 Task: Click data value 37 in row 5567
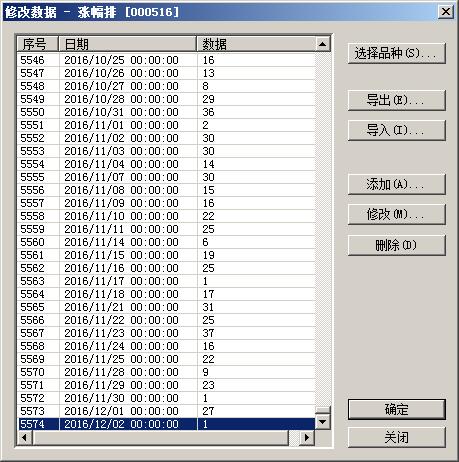click(x=208, y=333)
